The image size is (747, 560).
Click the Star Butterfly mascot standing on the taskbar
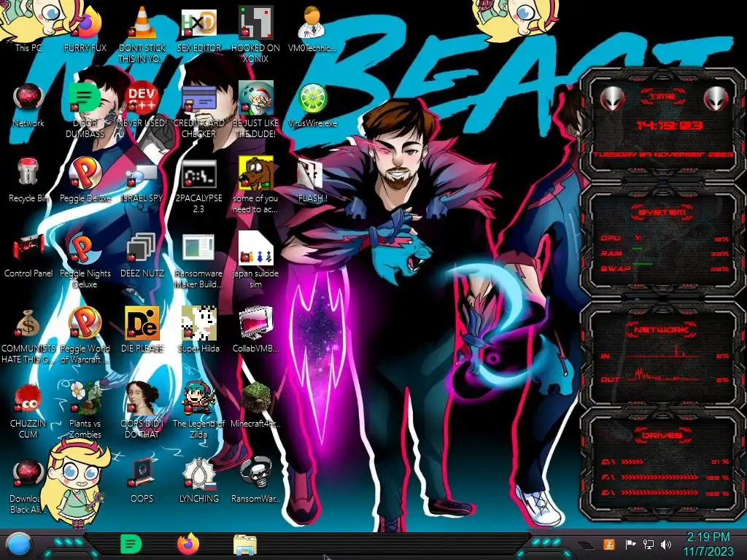[76, 483]
